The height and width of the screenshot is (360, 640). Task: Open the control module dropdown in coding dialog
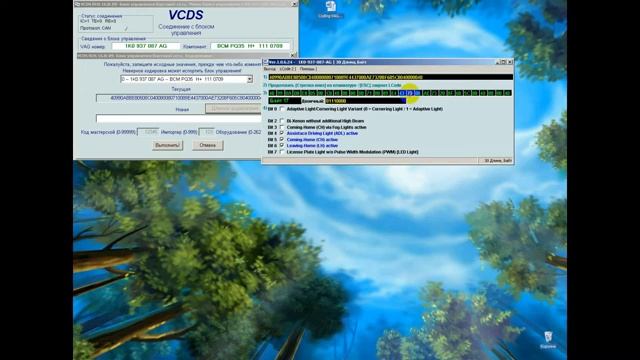250,79
